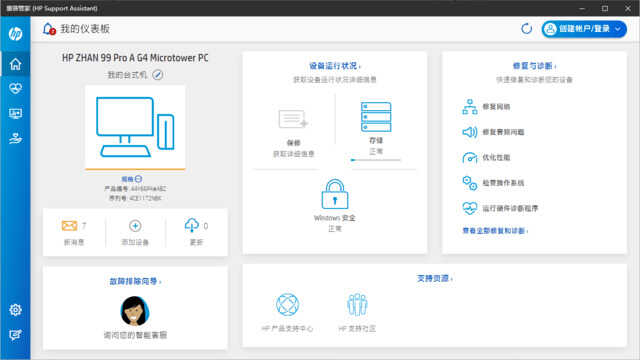640x360 pixels.
Task: Click the check operating system gears icon
Action: [470, 183]
